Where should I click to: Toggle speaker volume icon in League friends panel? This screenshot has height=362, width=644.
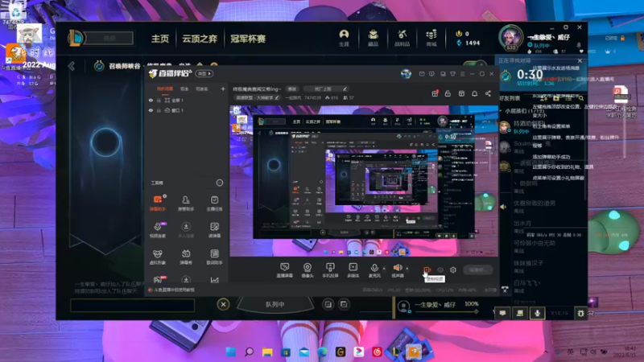[504, 207]
